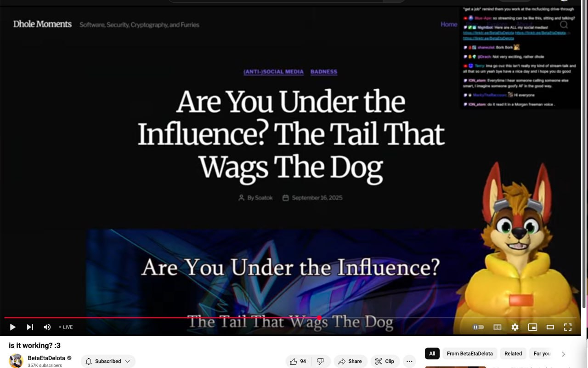Like the video with thumbs up
The height and width of the screenshot is (368, 588).
[x=298, y=361]
